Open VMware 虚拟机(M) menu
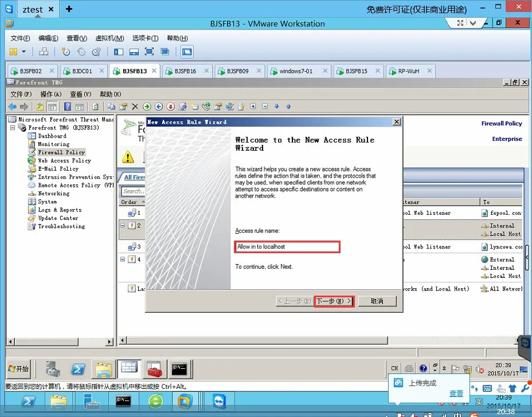 click(109, 38)
